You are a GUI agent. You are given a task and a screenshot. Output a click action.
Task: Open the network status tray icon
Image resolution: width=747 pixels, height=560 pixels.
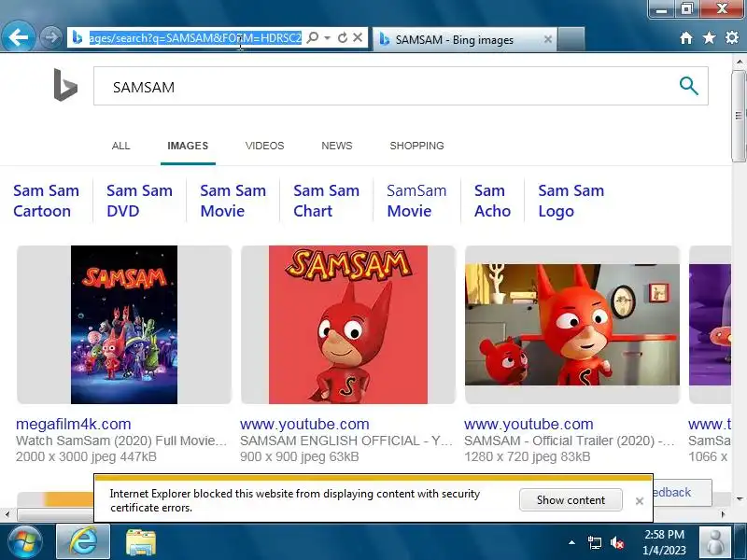[x=594, y=542]
